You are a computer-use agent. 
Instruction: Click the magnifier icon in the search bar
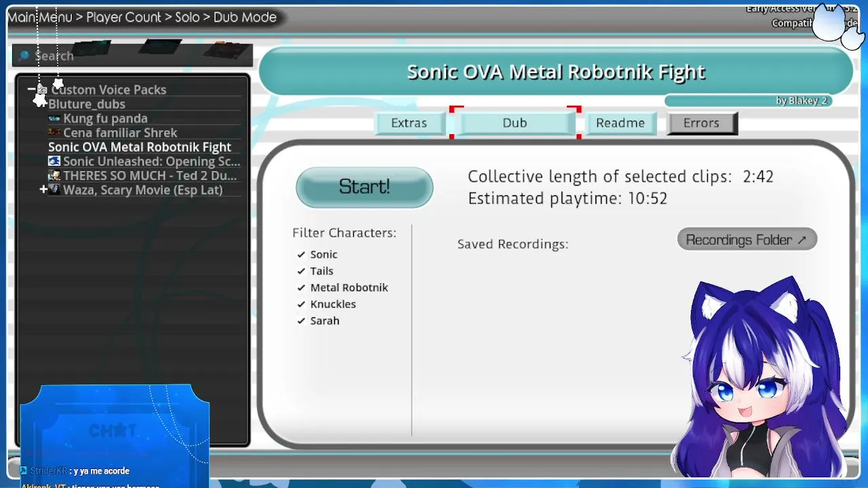tap(25, 56)
